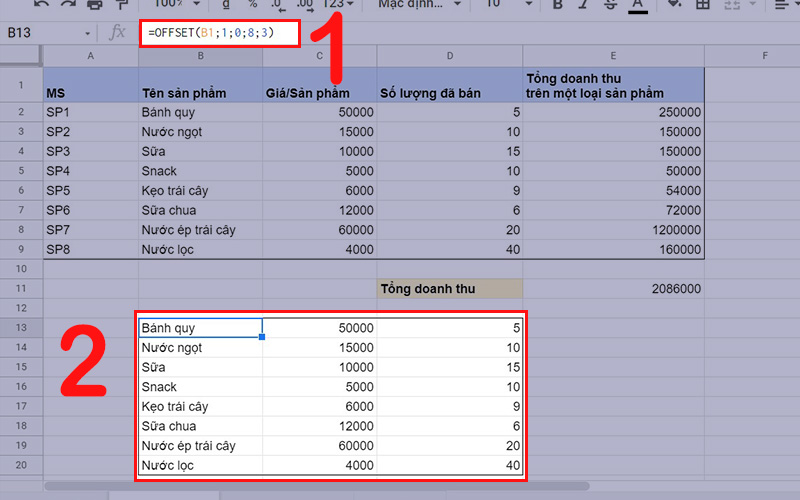Select column A header
Viewport: 800px width, 500px height.
[90, 56]
